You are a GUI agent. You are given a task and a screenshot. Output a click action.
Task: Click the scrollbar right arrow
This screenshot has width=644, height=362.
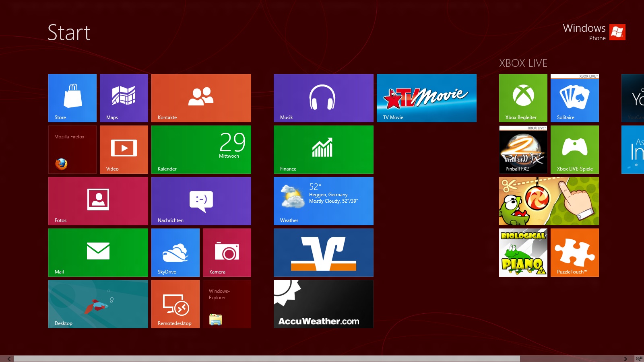pos(625,359)
